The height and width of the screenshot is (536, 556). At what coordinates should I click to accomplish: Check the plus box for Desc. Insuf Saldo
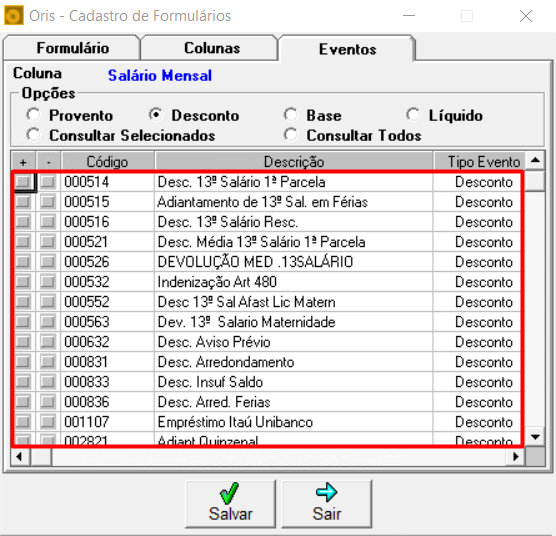23,382
